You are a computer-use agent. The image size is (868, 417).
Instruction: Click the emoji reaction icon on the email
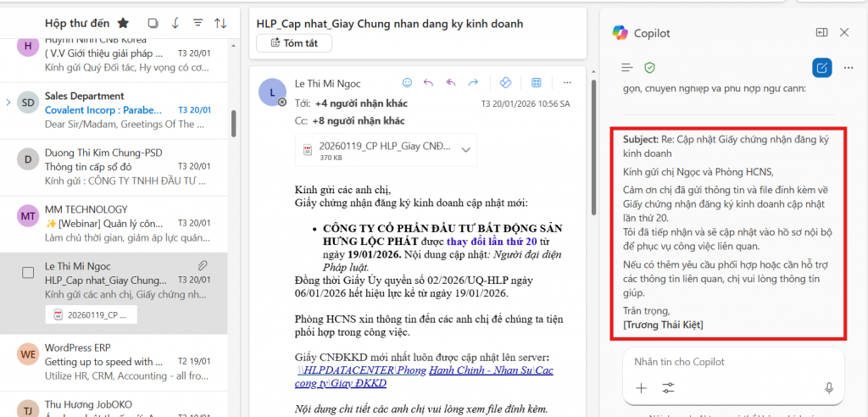click(x=407, y=83)
